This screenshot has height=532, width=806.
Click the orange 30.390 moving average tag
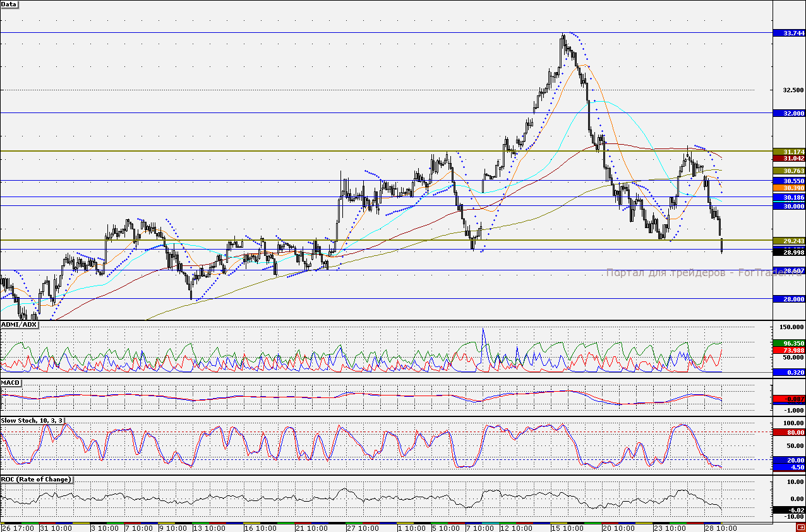(x=790, y=188)
